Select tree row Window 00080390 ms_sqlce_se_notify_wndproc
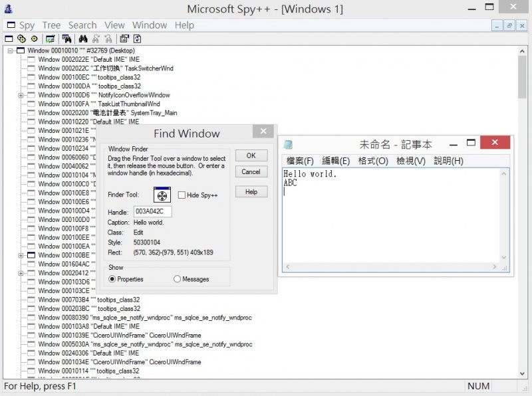The height and width of the screenshot is (396, 532). (x=145, y=318)
